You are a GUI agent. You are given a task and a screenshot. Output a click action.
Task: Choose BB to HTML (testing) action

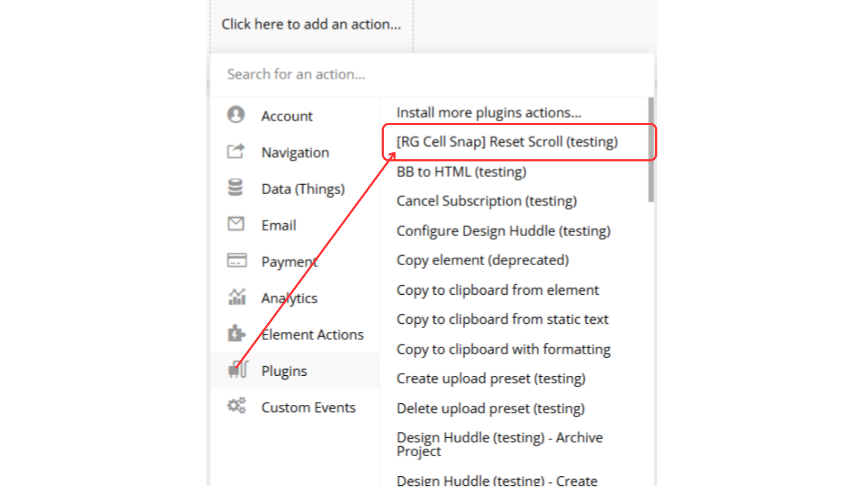(461, 172)
